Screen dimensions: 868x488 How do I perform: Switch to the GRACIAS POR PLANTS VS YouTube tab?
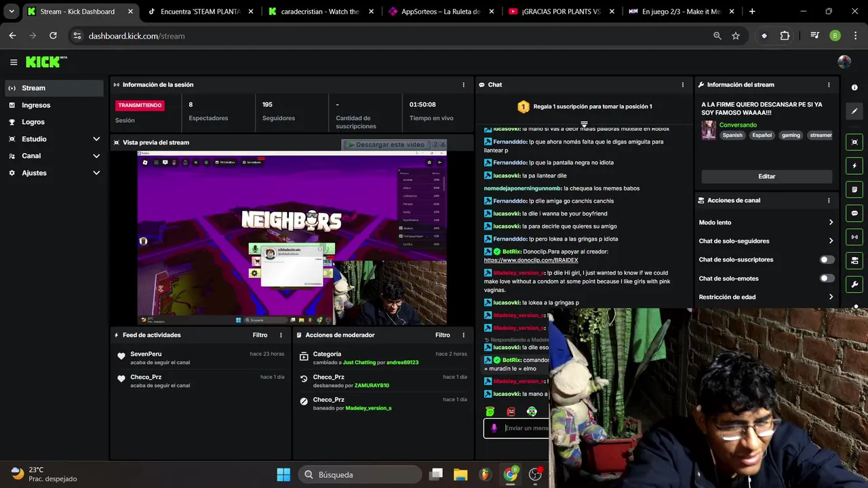click(x=560, y=12)
